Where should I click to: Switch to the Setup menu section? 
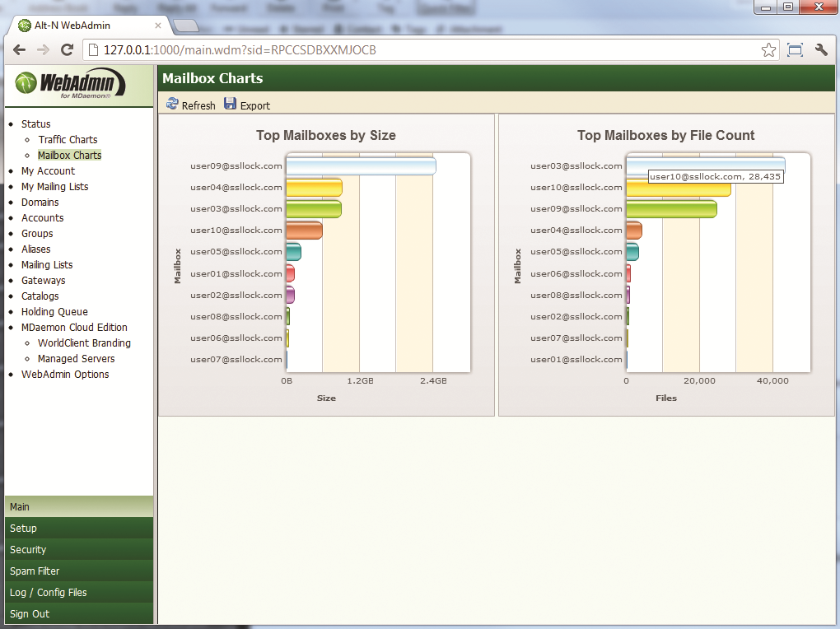click(x=79, y=528)
